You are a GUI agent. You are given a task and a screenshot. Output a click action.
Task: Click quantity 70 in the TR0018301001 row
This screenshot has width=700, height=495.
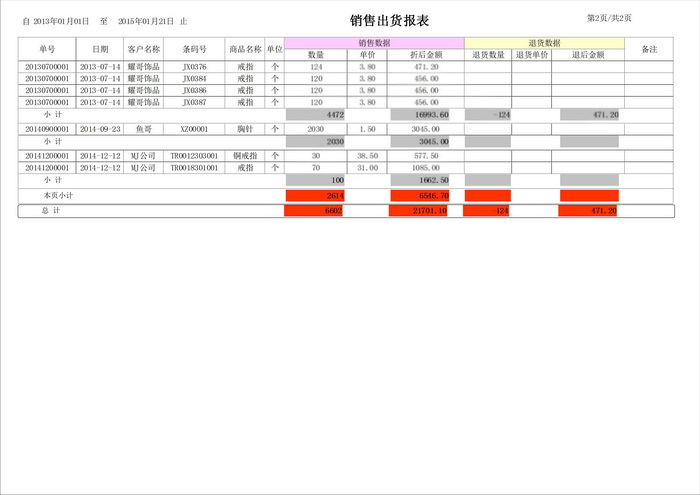[x=316, y=168]
